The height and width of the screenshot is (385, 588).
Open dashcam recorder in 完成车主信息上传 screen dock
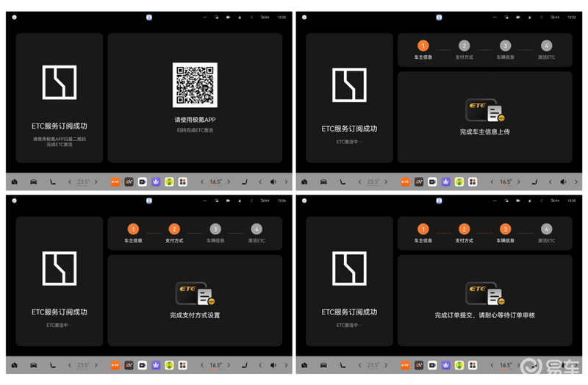(x=432, y=181)
